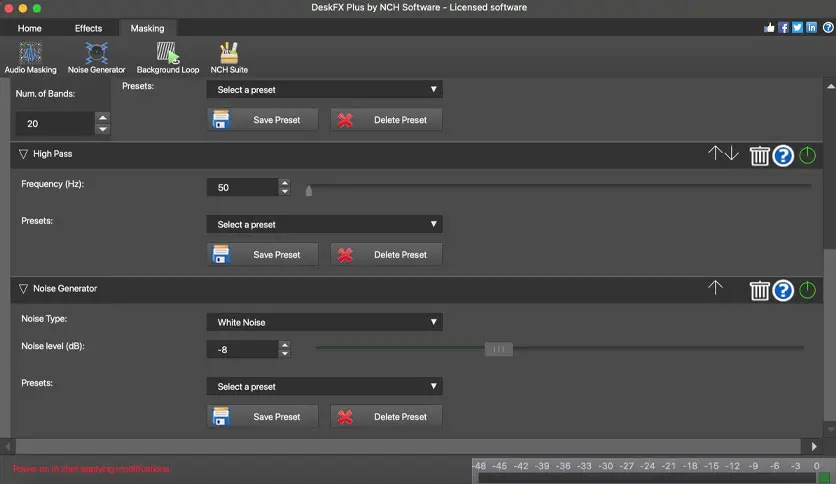This screenshot has width=836, height=484.
Task: Switch to the Effects tab
Action: click(88, 28)
